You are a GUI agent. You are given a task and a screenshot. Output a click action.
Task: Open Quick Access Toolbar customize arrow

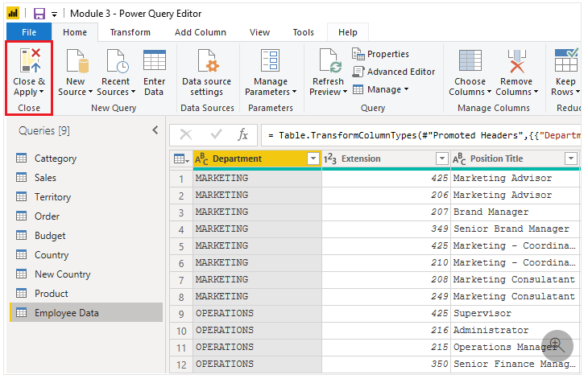(x=55, y=14)
